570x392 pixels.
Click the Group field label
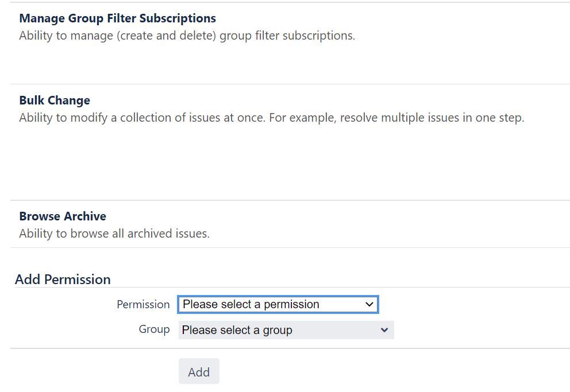(x=154, y=329)
